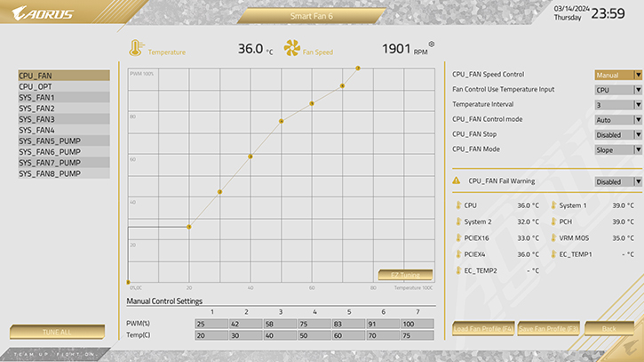Click the small gear icon beside RPM
This screenshot has height=362, width=644.
[431, 44]
